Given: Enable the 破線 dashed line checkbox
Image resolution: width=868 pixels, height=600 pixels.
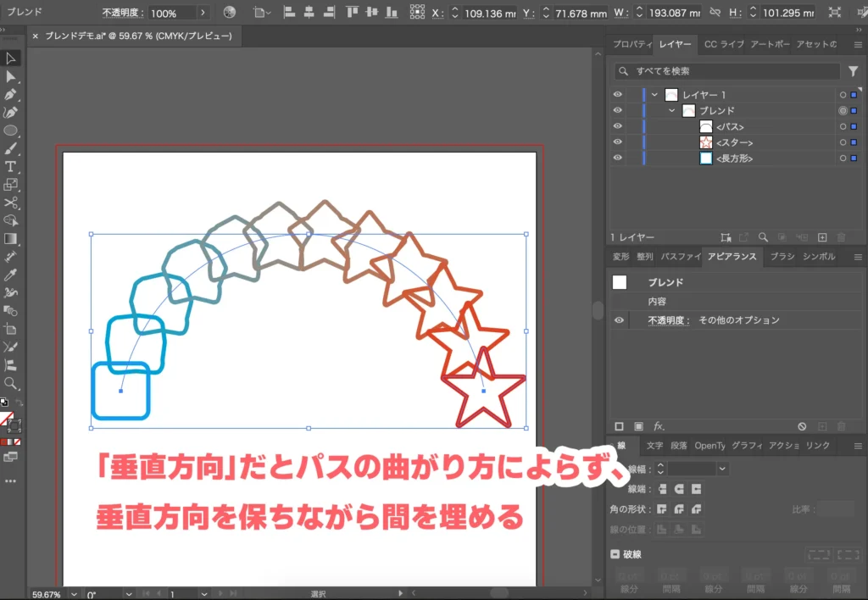Looking at the screenshot, I should point(615,554).
